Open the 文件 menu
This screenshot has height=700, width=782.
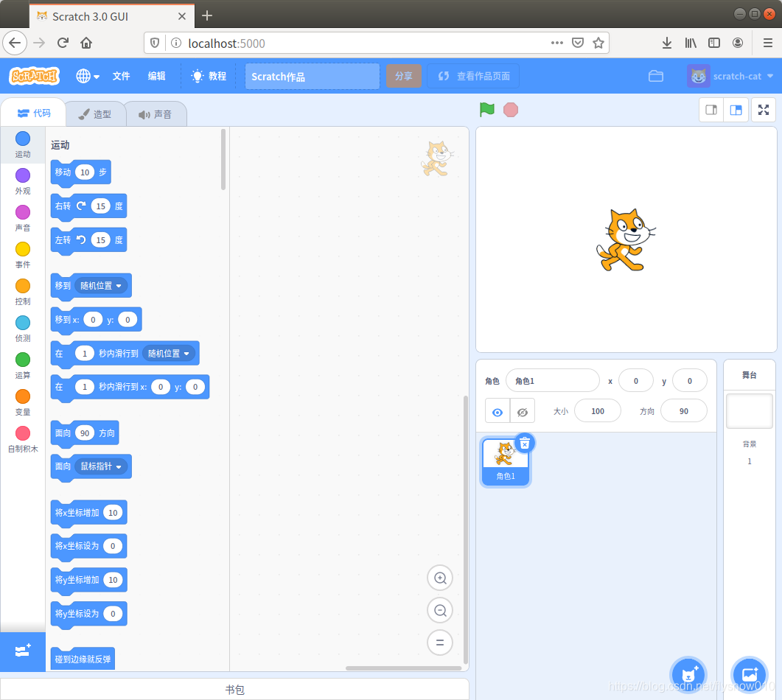coord(121,76)
